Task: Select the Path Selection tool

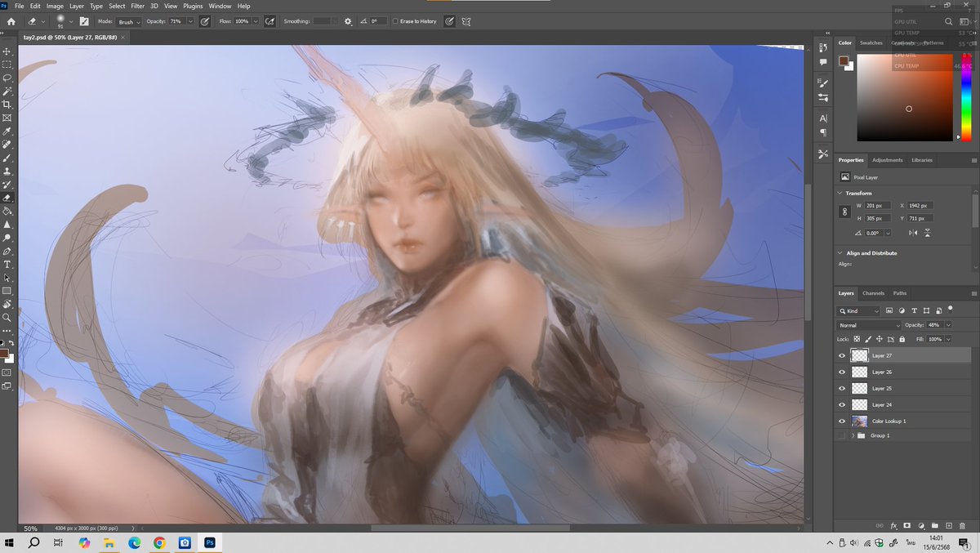Action: 7,278
